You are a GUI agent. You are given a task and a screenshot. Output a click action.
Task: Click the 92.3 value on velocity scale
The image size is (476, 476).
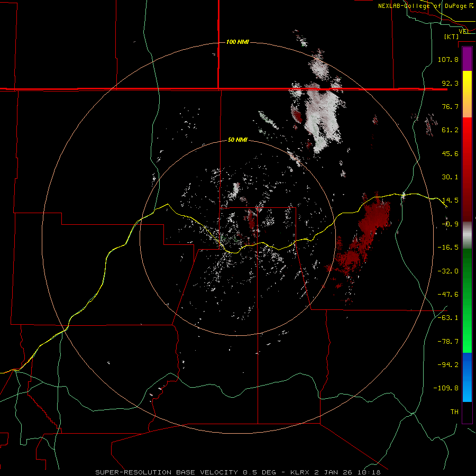[x=450, y=83]
